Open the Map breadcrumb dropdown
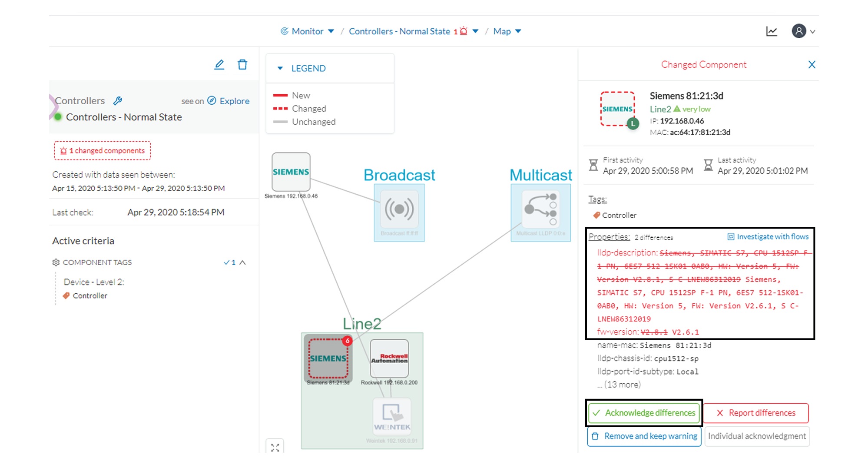Viewport: 868px width, 468px height. 518,31
